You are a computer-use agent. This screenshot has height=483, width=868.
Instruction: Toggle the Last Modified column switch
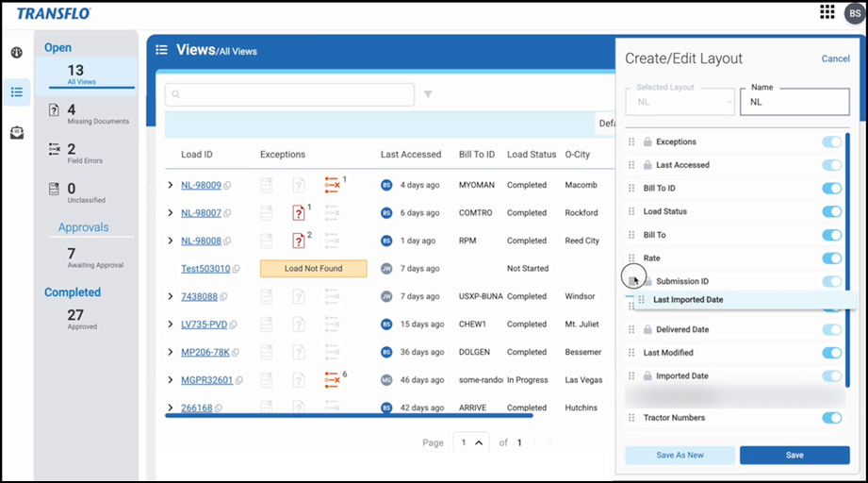(831, 353)
